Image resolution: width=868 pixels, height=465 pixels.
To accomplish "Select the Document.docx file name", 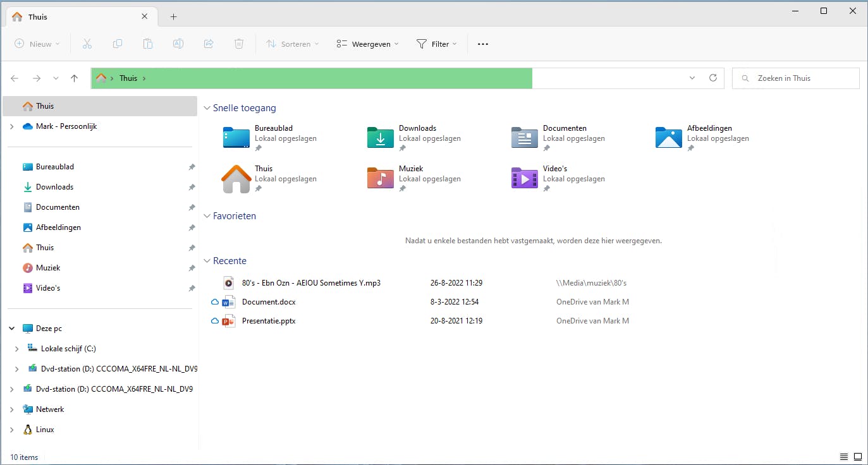I will (269, 302).
